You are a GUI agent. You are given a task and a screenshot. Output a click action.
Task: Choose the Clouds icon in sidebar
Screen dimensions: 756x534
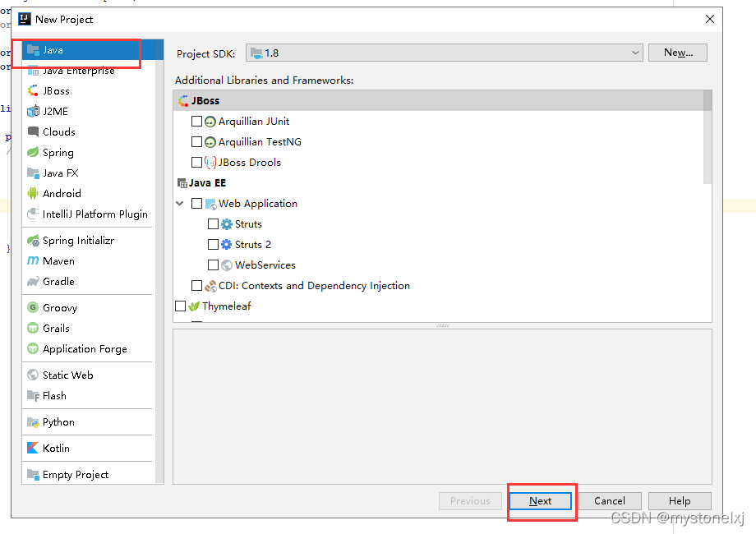pyautogui.click(x=33, y=131)
